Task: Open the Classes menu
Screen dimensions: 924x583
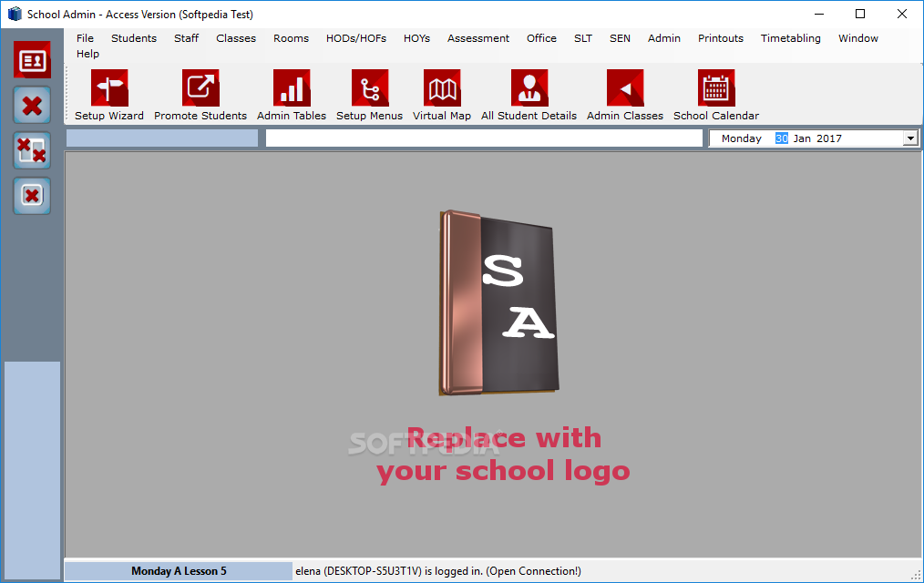Action: pos(236,38)
